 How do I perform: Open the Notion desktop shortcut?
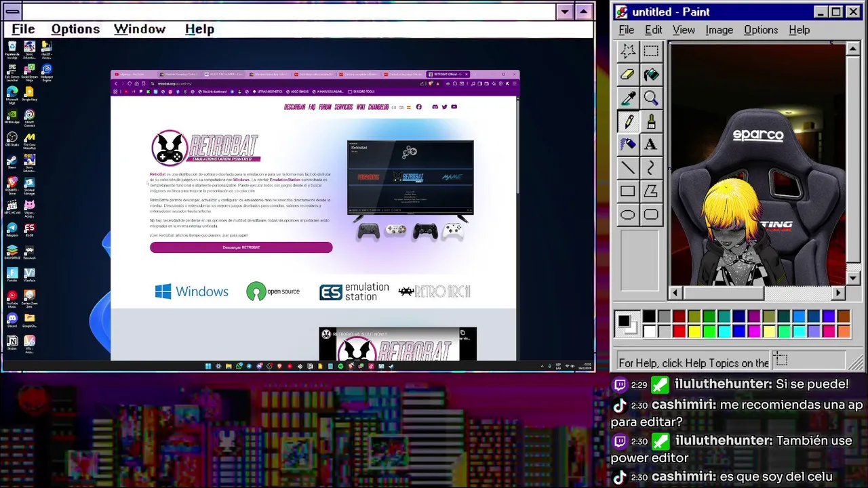[x=12, y=342]
